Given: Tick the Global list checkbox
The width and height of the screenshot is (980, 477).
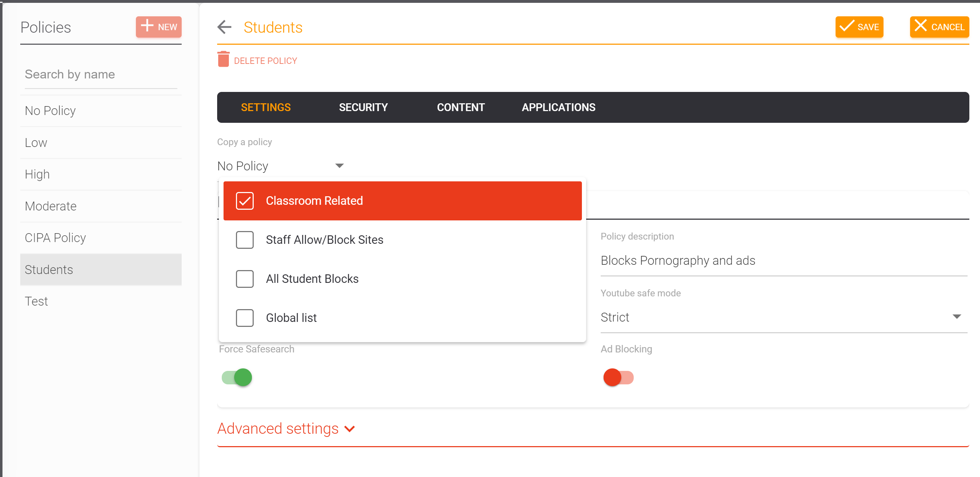Looking at the screenshot, I should coord(244,318).
